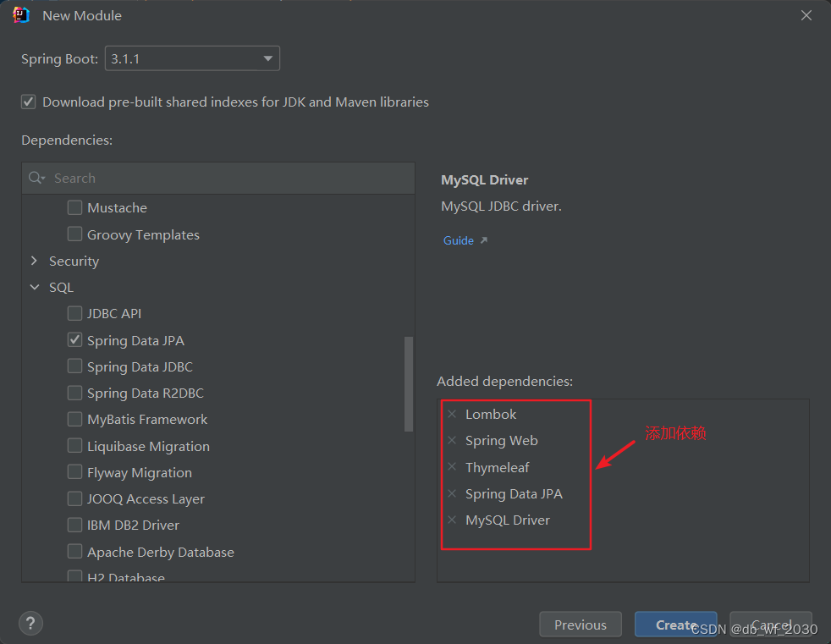The width and height of the screenshot is (831, 644).
Task: Remove Spring Data JPA from added dependencies
Action: pyautogui.click(x=452, y=493)
